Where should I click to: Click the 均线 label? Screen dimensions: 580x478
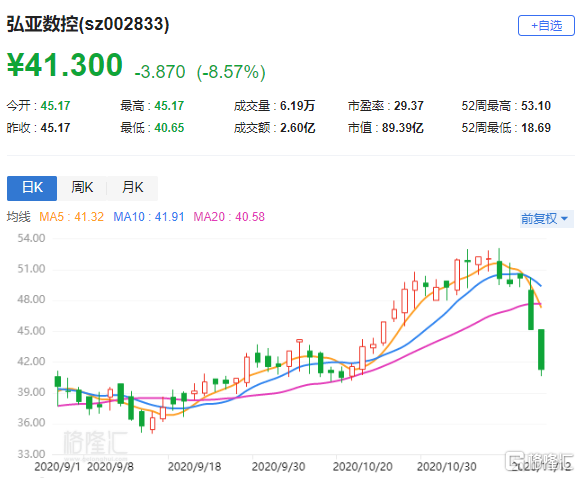tap(18, 216)
